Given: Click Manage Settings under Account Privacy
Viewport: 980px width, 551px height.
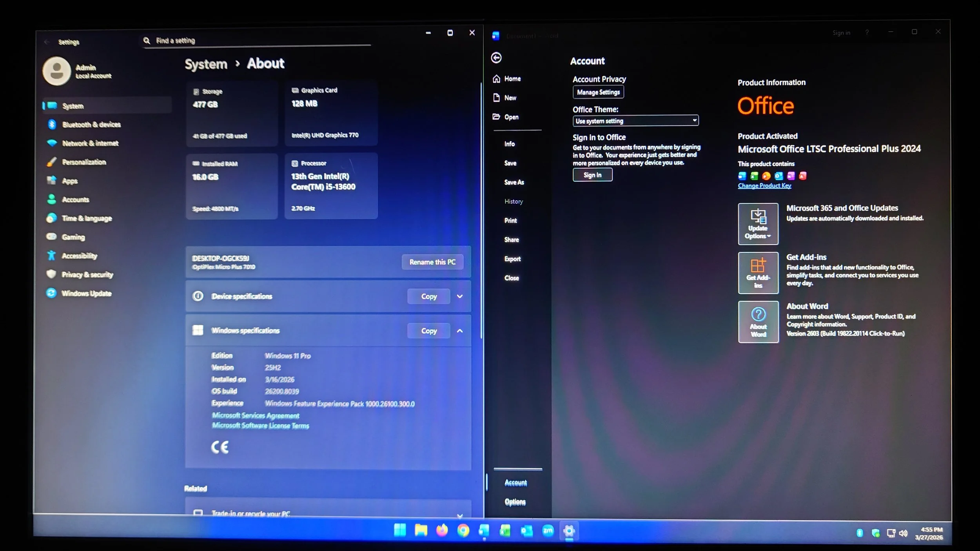Looking at the screenshot, I should (x=598, y=92).
